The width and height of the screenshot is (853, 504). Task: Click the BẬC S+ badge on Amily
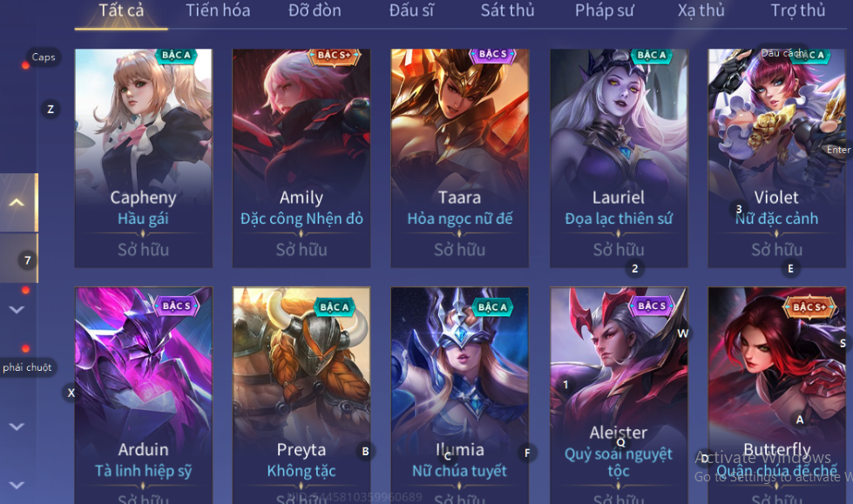334,55
